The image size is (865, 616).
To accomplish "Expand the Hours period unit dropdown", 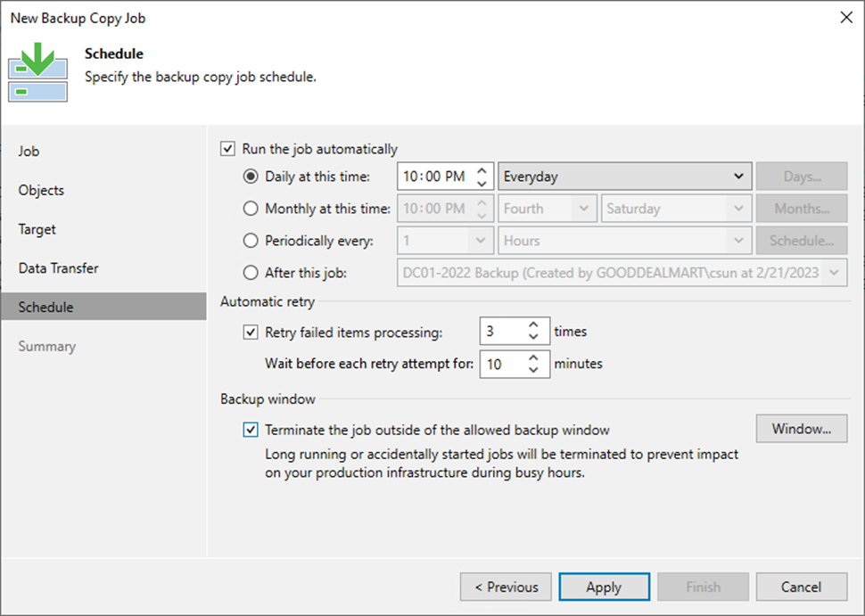I will 624,240.
